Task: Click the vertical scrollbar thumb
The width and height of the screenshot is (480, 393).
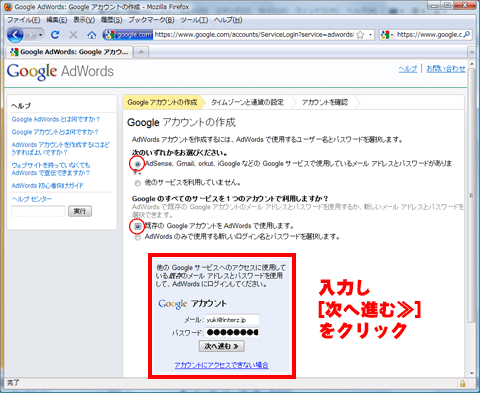Action: 471,195
